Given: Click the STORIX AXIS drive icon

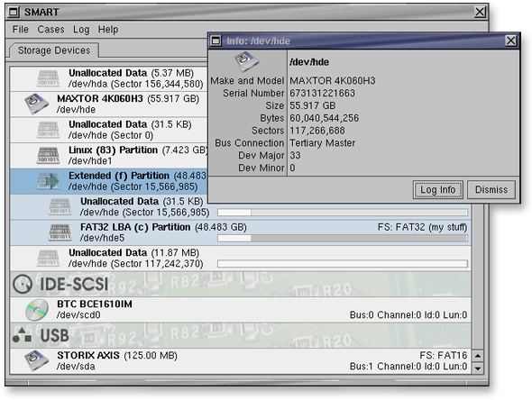Looking at the screenshot, I should tap(36, 360).
